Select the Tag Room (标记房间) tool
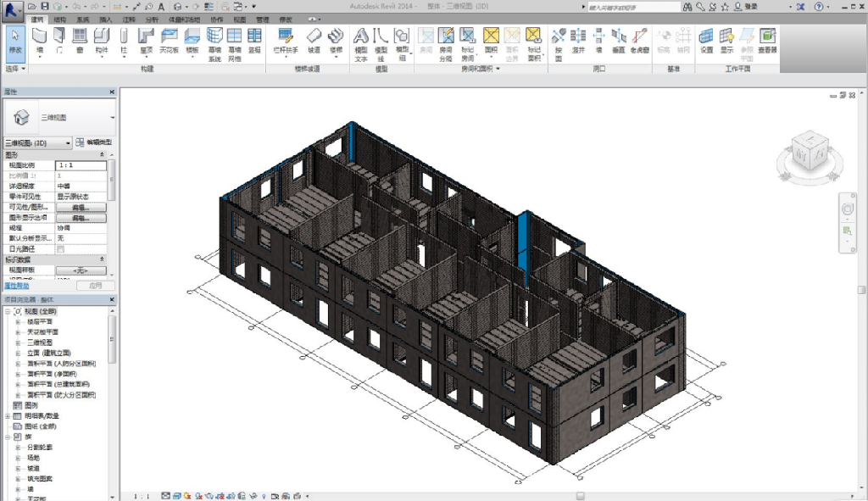 pos(468,44)
